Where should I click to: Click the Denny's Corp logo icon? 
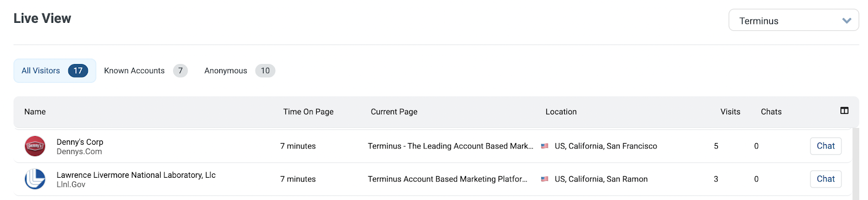(35, 146)
